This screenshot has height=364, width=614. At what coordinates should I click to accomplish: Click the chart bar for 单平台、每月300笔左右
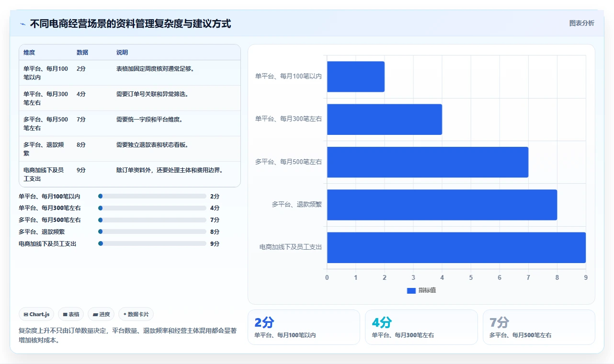point(385,119)
